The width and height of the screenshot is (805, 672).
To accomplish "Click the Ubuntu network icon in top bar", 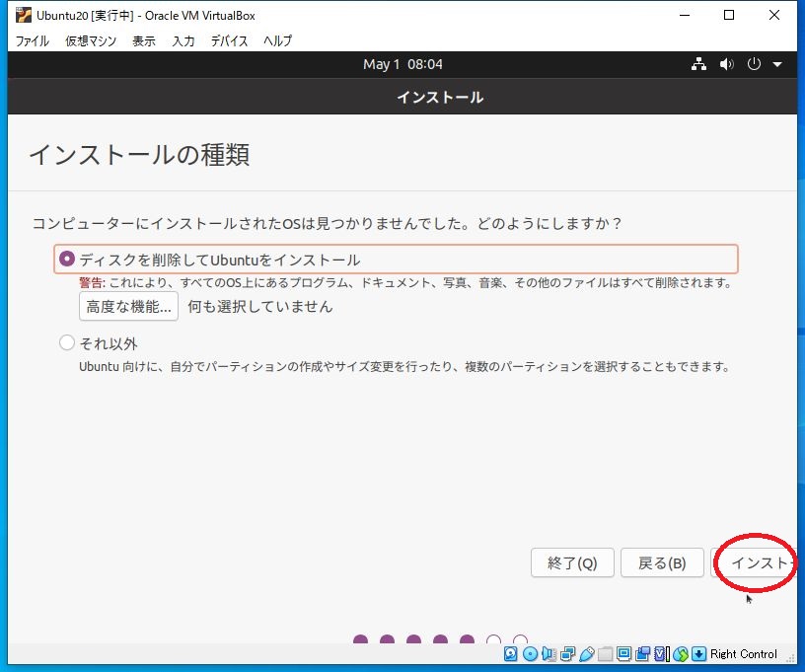I will tap(698, 64).
